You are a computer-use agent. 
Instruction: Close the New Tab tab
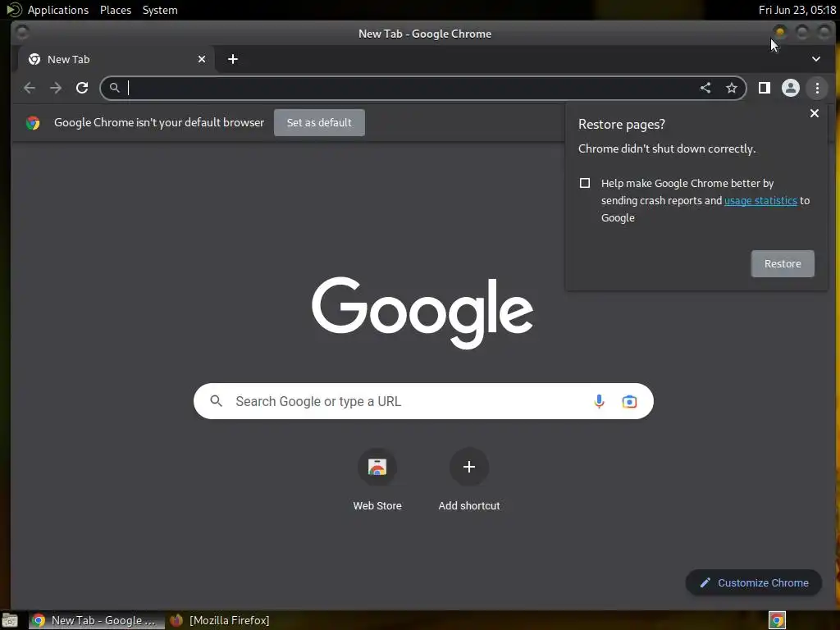(x=202, y=59)
